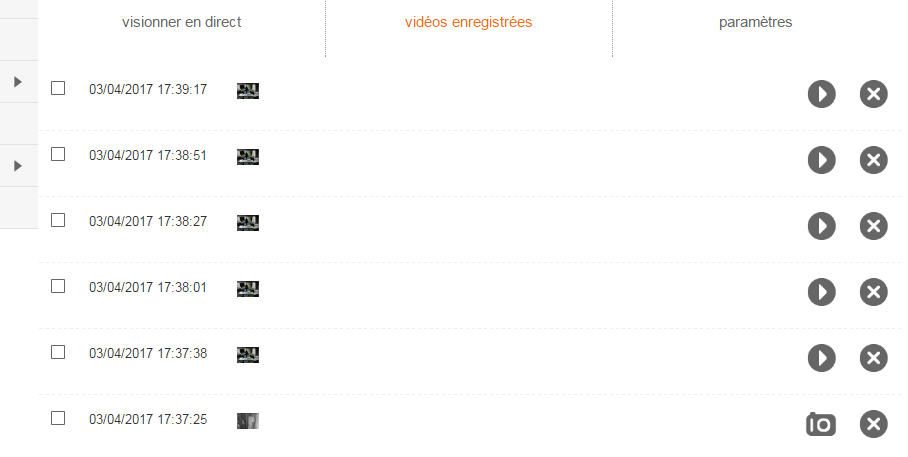This screenshot has width=908, height=457.
Task: Expand the second left sidebar arrow
Action: [18, 166]
